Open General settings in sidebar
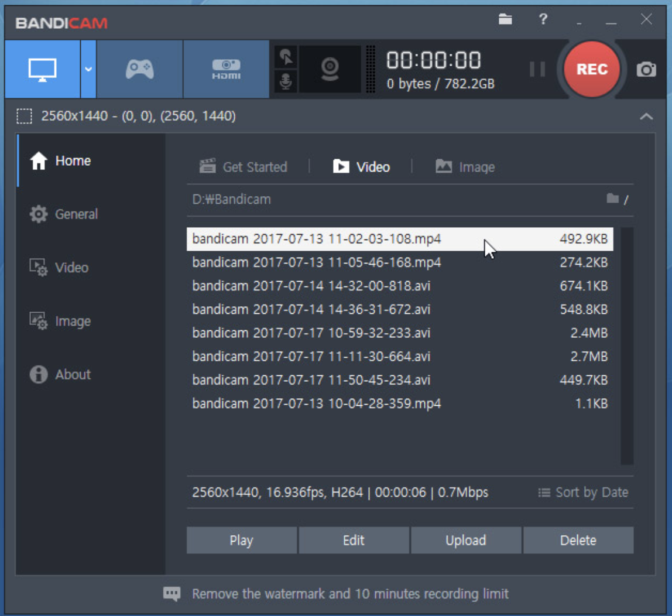The image size is (672, 616). (91, 214)
